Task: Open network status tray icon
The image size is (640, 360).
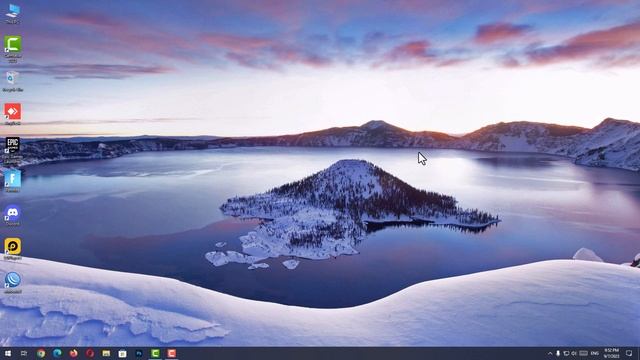Action: tap(566, 353)
